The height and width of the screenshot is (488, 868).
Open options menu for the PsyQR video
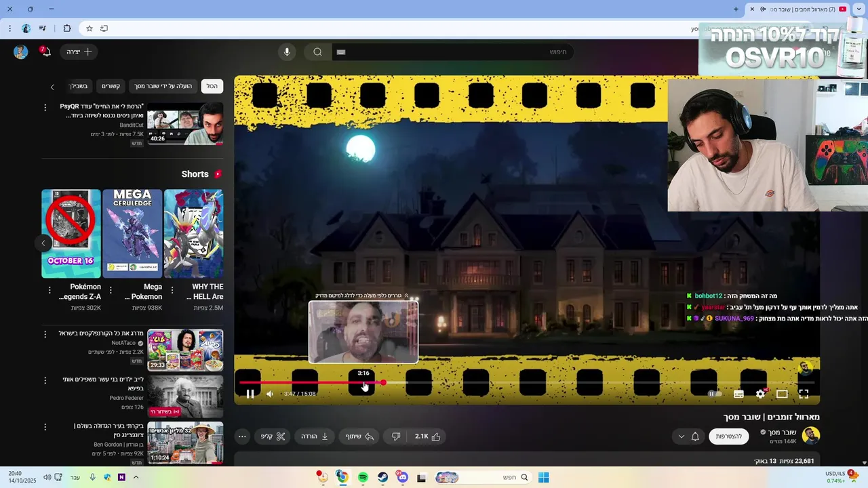point(45,108)
